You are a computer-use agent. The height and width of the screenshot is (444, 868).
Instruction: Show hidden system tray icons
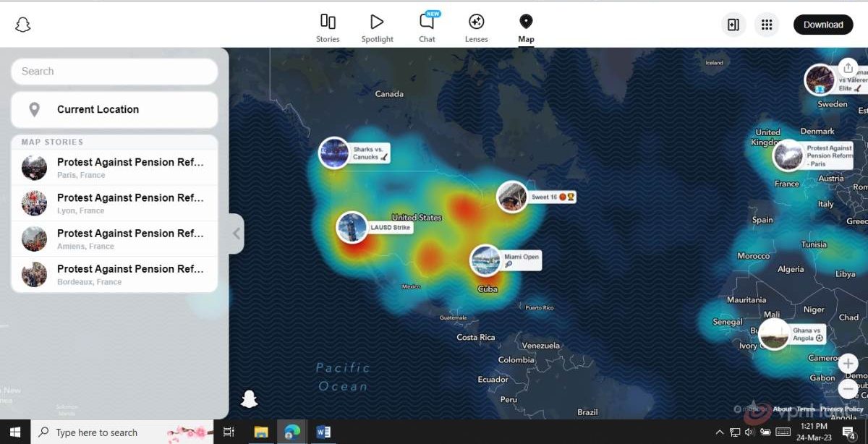[720, 432]
